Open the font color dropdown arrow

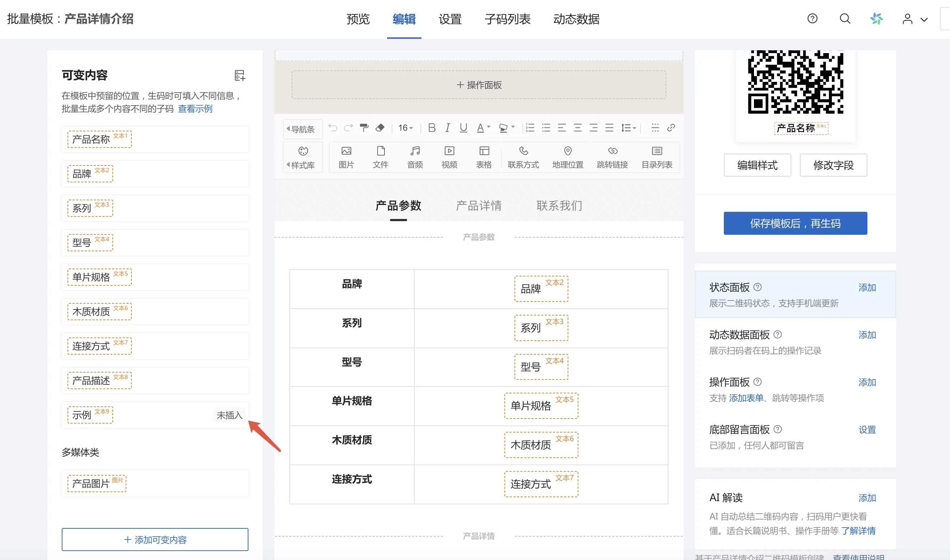tap(488, 127)
